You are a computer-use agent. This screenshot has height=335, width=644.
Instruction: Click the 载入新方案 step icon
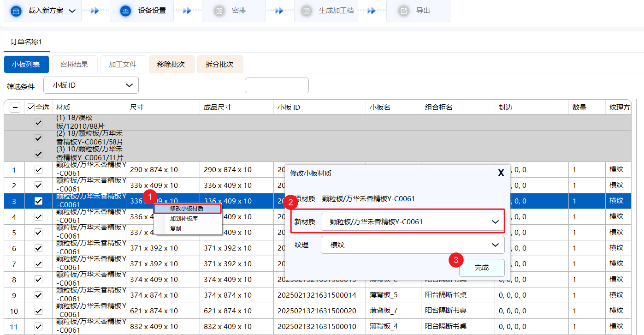click(x=16, y=11)
